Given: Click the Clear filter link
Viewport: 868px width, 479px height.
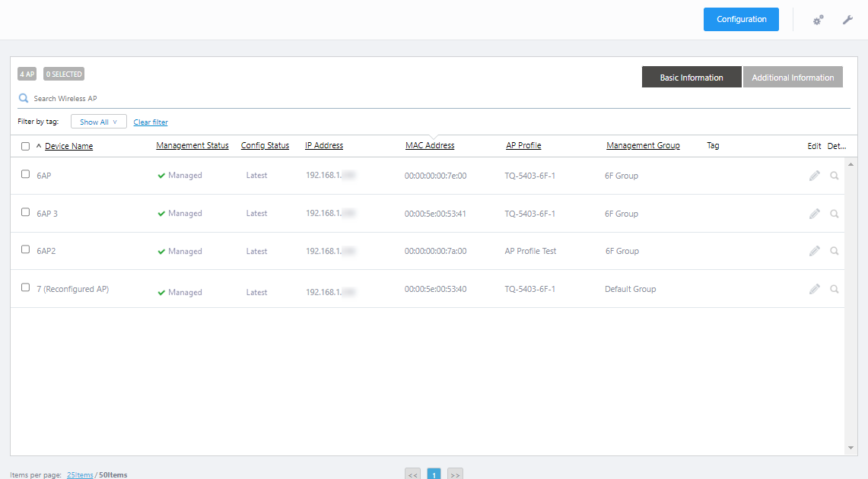Looking at the screenshot, I should 151,122.
